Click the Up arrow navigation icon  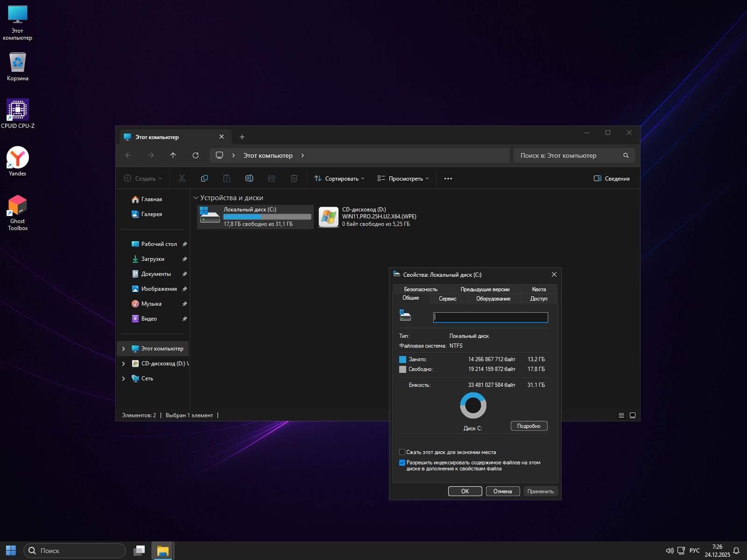173,155
